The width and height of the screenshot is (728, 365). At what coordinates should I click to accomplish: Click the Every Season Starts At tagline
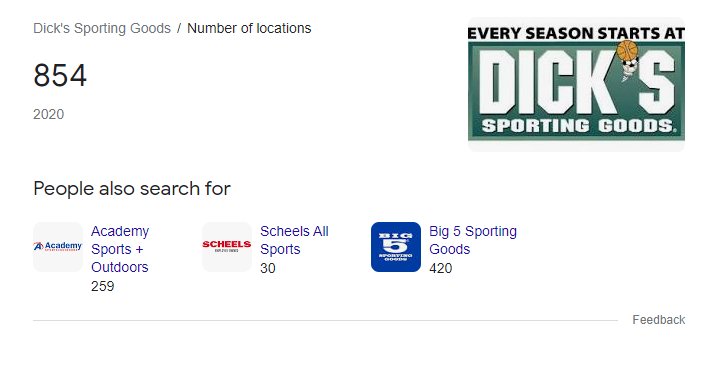coord(576,33)
